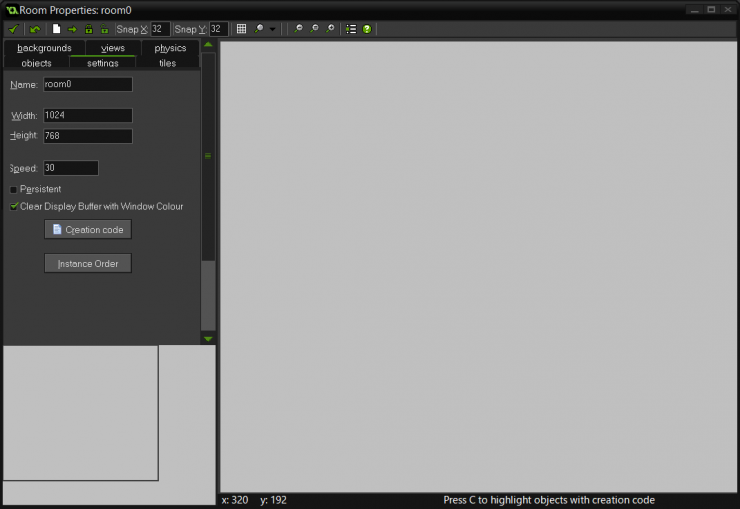Open the dropdown arrow next to the magnifier
This screenshot has width=740, height=509.
click(272, 29)
